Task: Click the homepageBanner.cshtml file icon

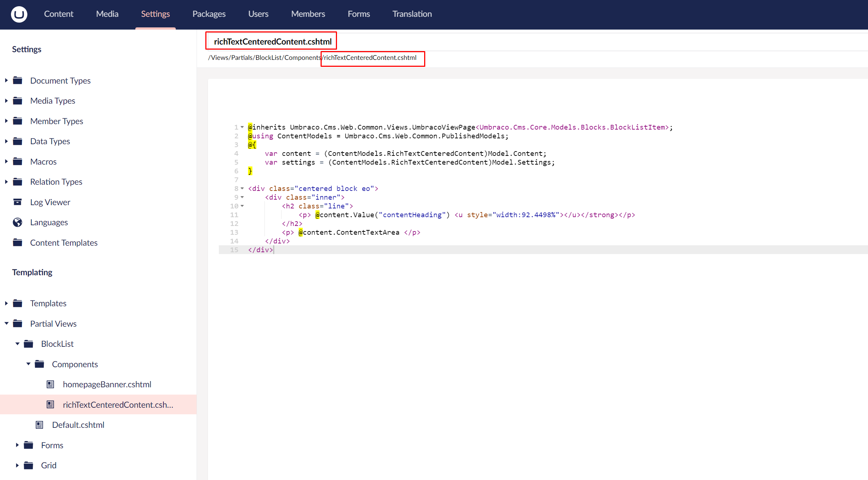Action: pos(50,384)
